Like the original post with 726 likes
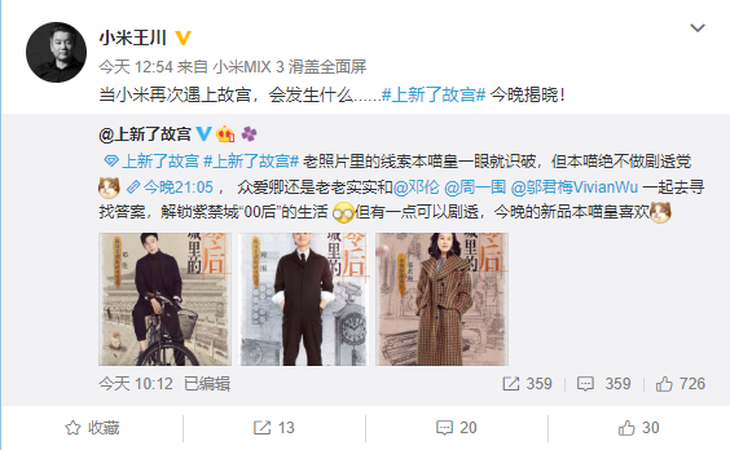The width and height of the screenshot is (730, 450). (680, 384)
